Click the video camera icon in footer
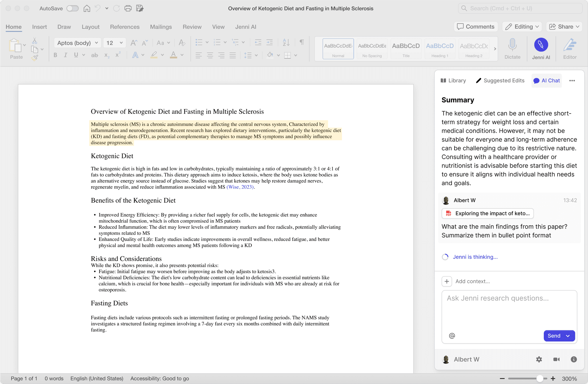 point(556,359)
